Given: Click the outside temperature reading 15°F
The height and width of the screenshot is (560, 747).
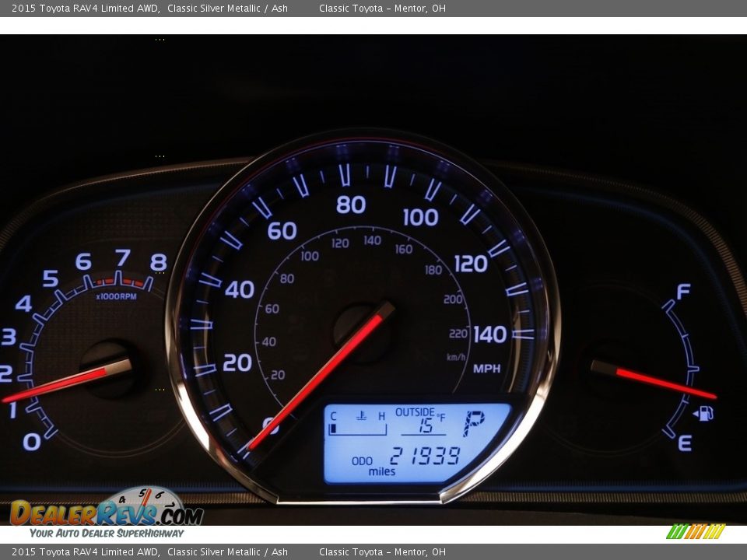Looking at the screenshot, I should (426, 425).
